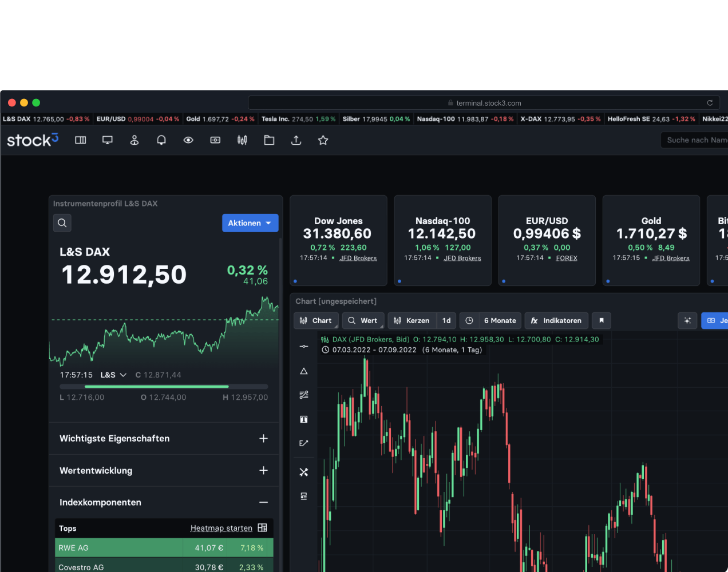Click the money banknote icon

click(x=215, y=140)
